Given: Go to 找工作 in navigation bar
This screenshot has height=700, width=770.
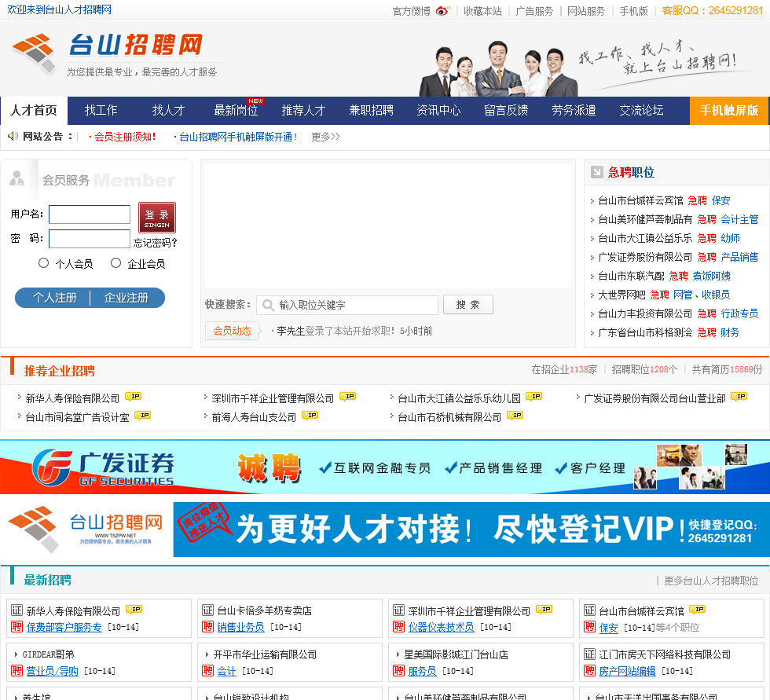Looking at the screenshot, I should pyautogui.click(x=101, y=111).
